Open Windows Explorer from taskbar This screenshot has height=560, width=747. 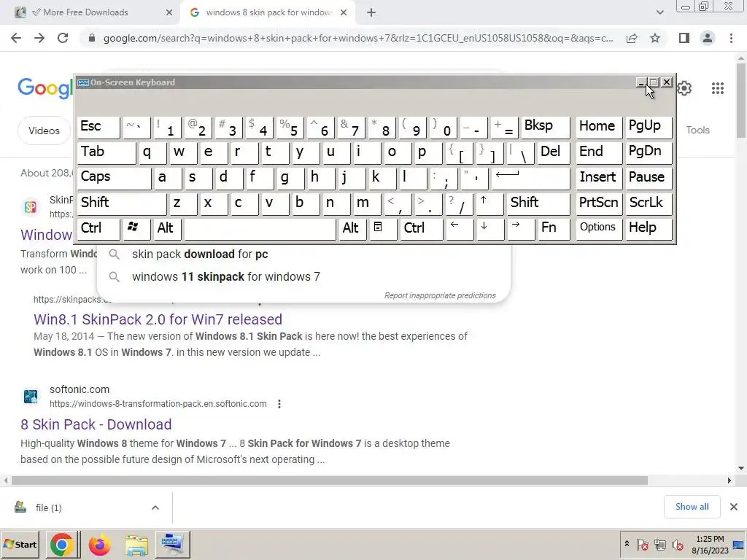tap(136, 544)
